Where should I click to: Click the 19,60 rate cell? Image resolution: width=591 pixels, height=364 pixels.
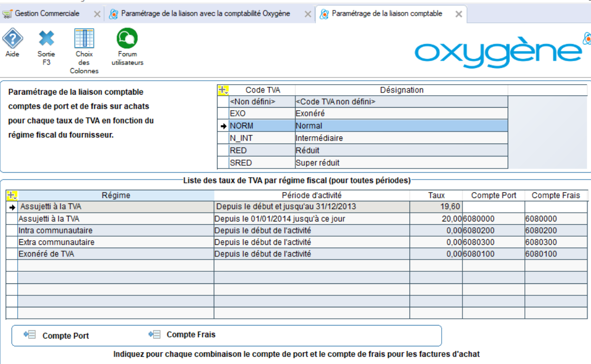point(436,207)
